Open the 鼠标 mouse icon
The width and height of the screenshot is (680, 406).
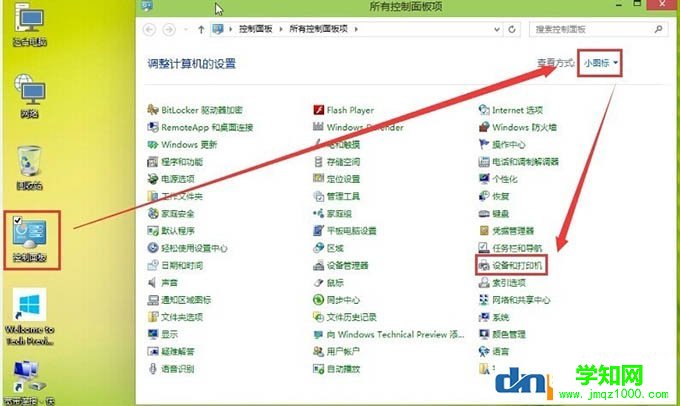pyautogui.click(x=318, y=282)
